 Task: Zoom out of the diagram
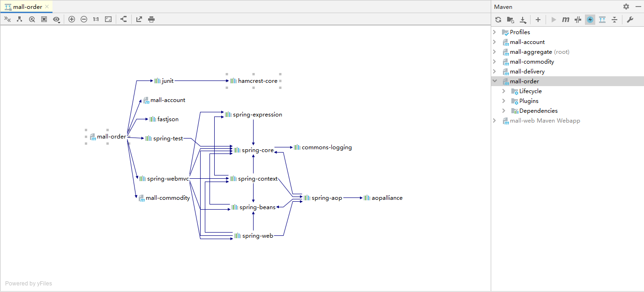pyautogui.click(x=84, y=19)
